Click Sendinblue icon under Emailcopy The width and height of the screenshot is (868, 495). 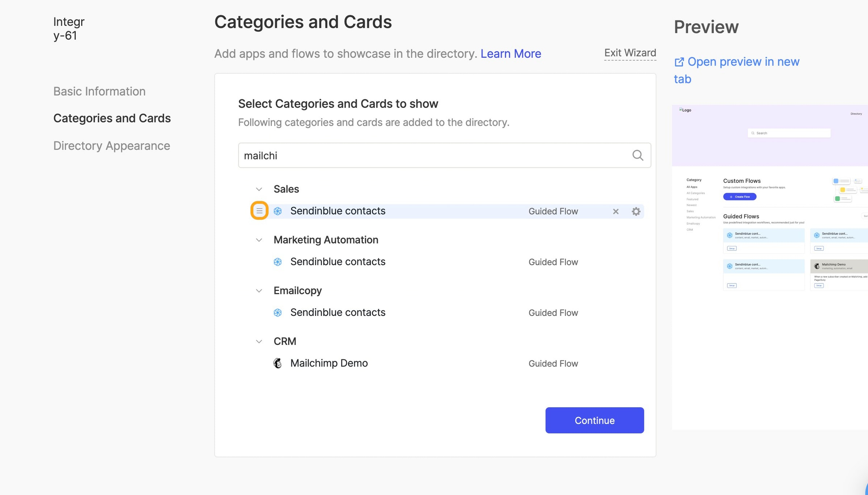point(278,313)
